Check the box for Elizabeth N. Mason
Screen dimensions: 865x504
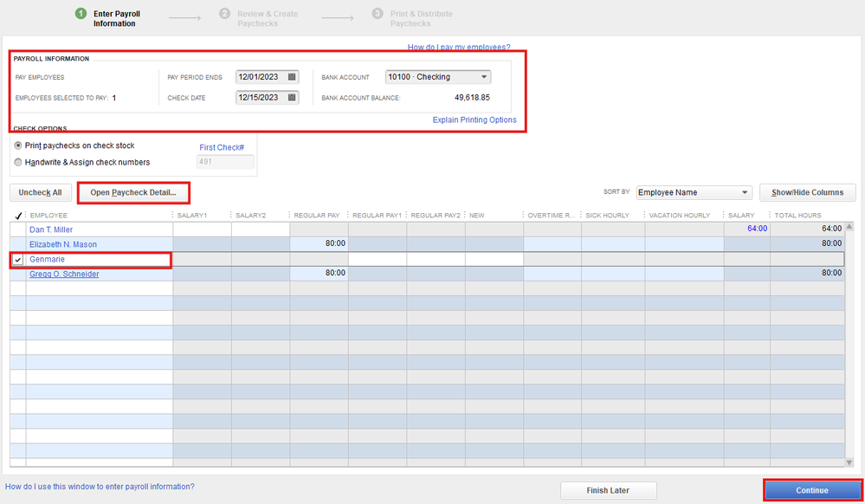pos(17,244)
